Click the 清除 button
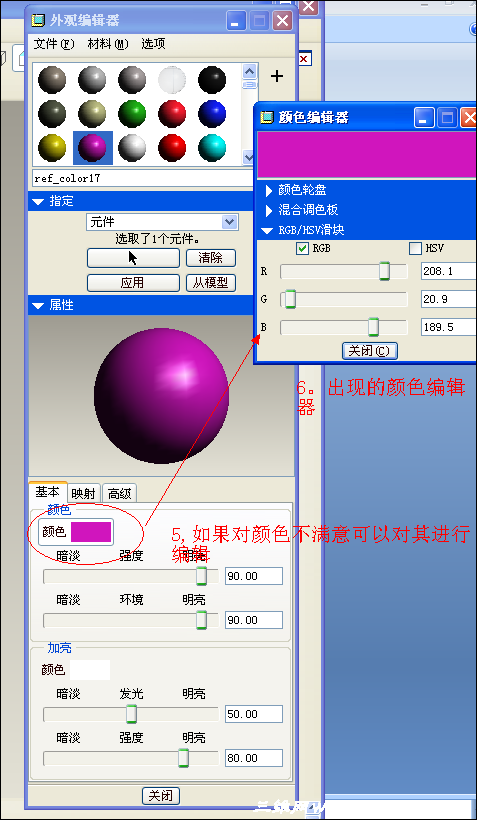 211,258
